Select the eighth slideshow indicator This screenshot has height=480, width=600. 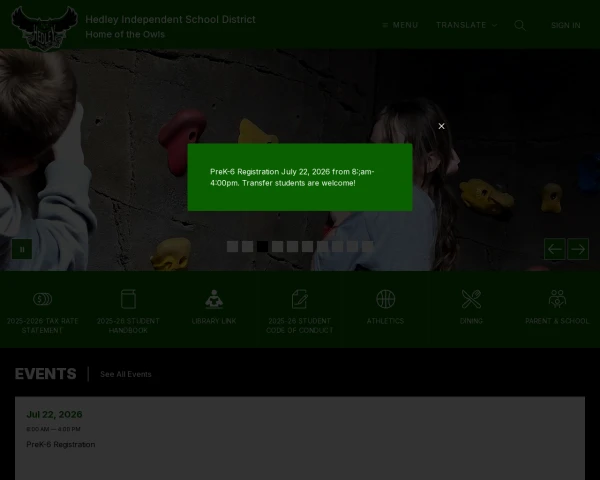coord(338,247)
